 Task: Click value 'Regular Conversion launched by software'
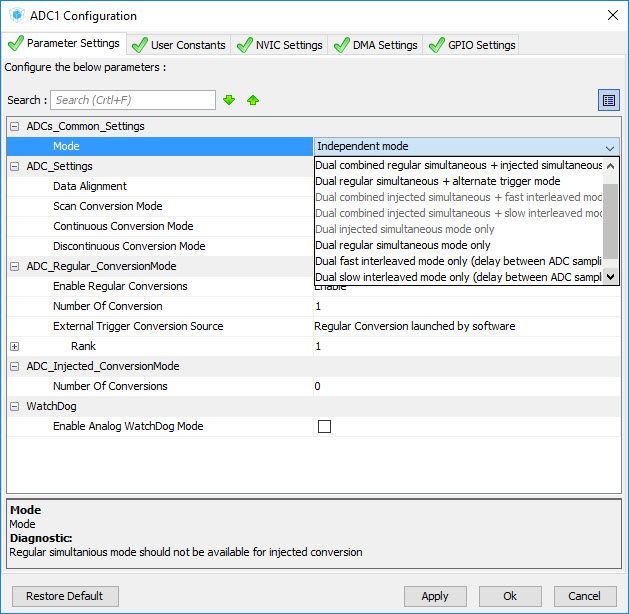(414, 326)
